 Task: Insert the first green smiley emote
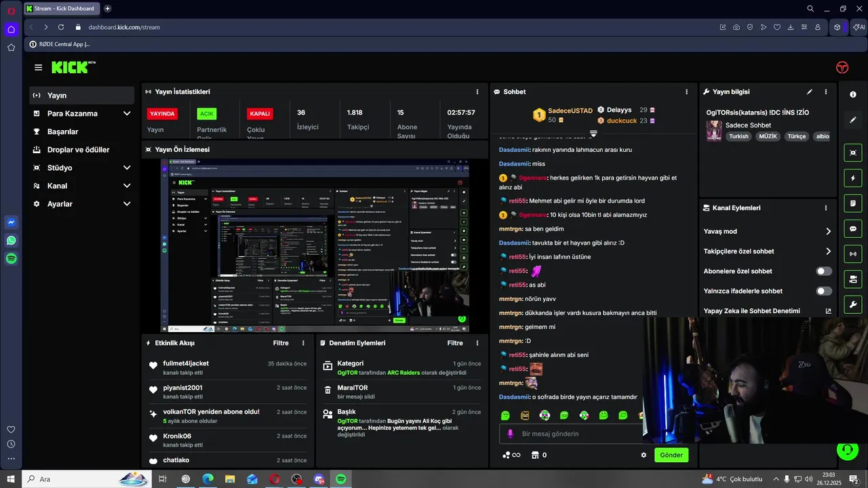click(x=505, y=415)
